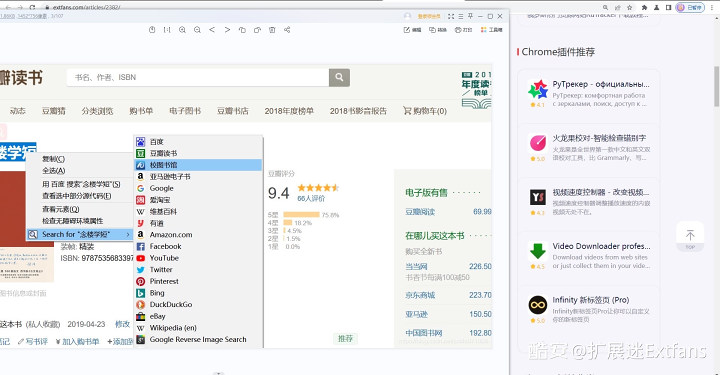Click the orange login link in viewer title bar

pos(429,16)
